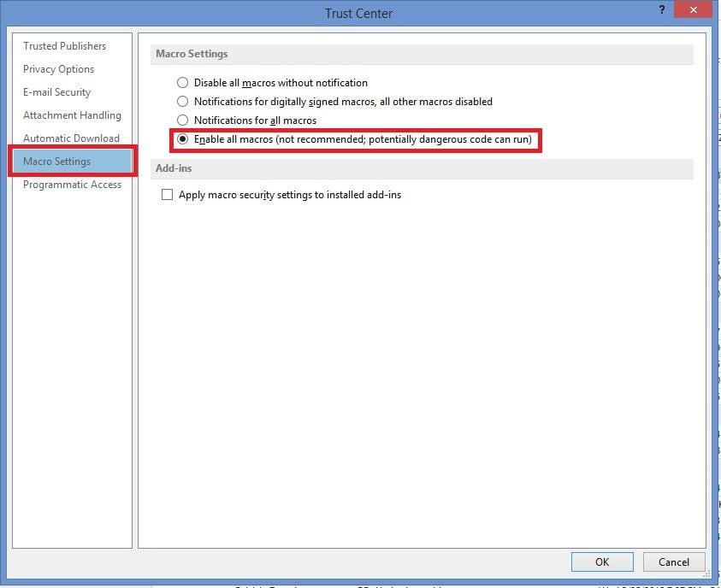Screen dimensions: 721x588
Task: Click the Trust Center title bar text
Action: 358,14
